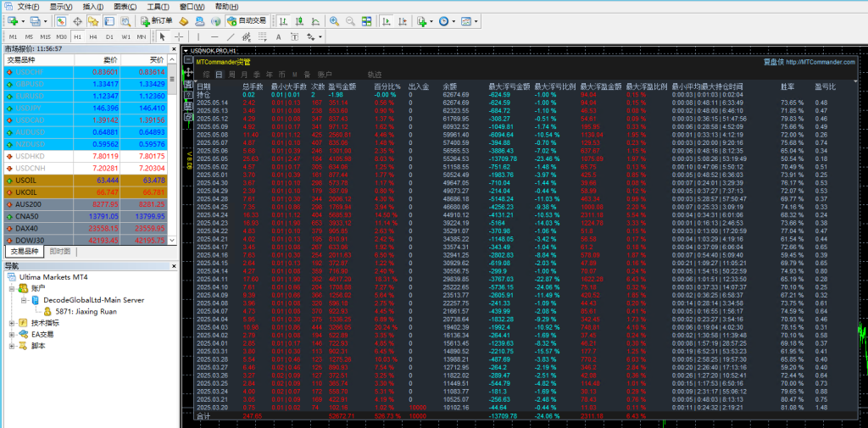
Task: Expand the 技术指标 tree node
Action: (x=12, y=323)
